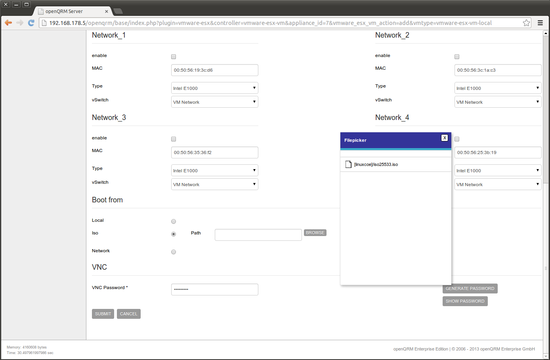The width and height of the screenshot is (550, 360).
Task: Enable the Network_1 checkbox
Action: coord(173,56)
